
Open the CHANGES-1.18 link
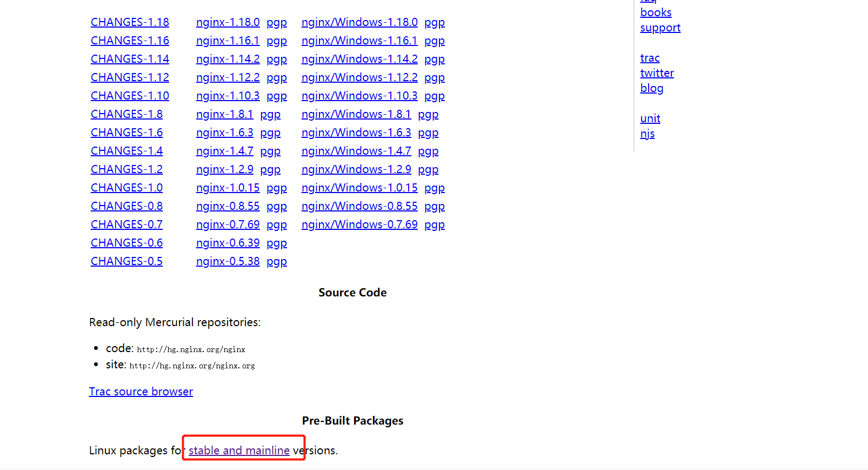pyautogui.click(x=130, y=22)
